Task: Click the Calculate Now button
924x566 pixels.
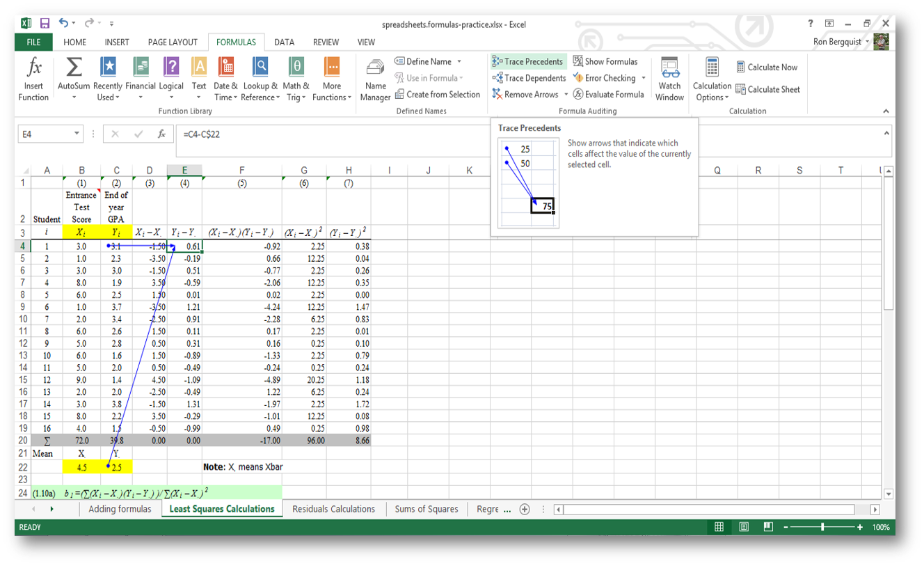Action: click(767, 67)
